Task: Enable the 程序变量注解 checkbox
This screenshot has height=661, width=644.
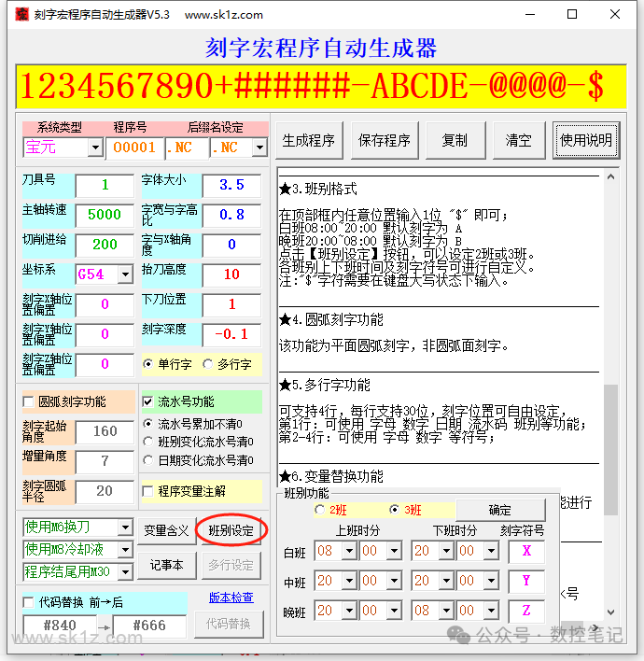Action: [147, 491]
